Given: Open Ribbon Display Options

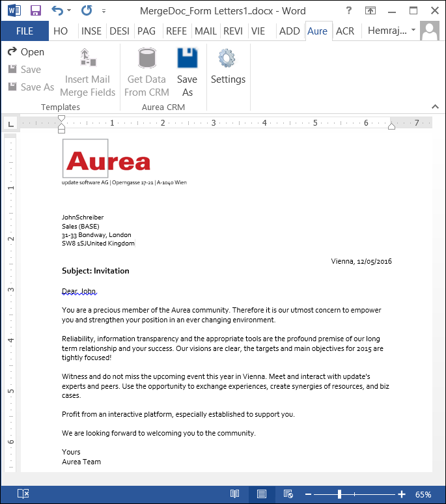Looking at the screenshot, I should [370, 10].
